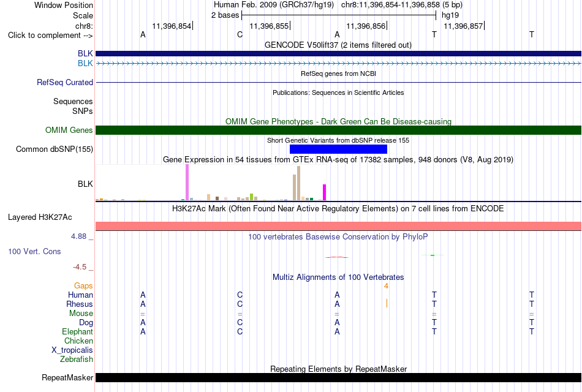Click the red PhyloP conservation mark
The image size is (582, 392).
[x=337, y=257]
